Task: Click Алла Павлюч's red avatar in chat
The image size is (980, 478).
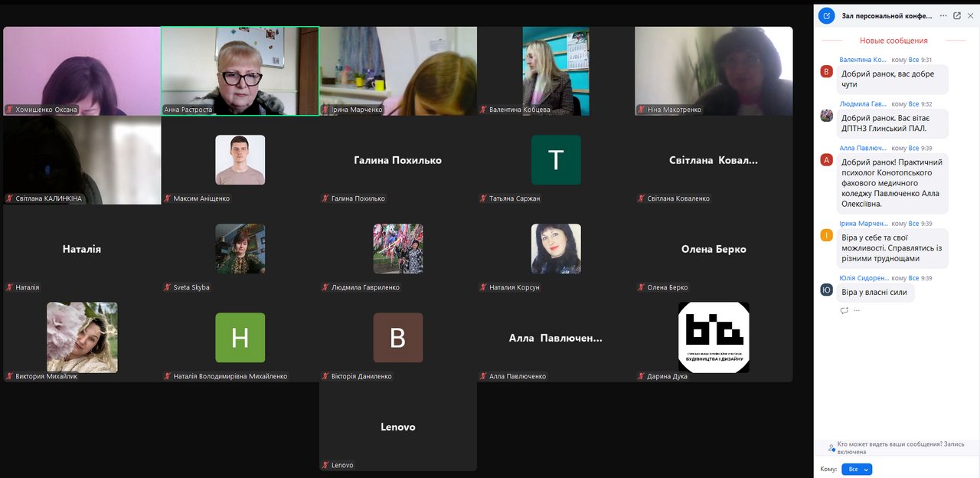Action: tap(826, 160)
